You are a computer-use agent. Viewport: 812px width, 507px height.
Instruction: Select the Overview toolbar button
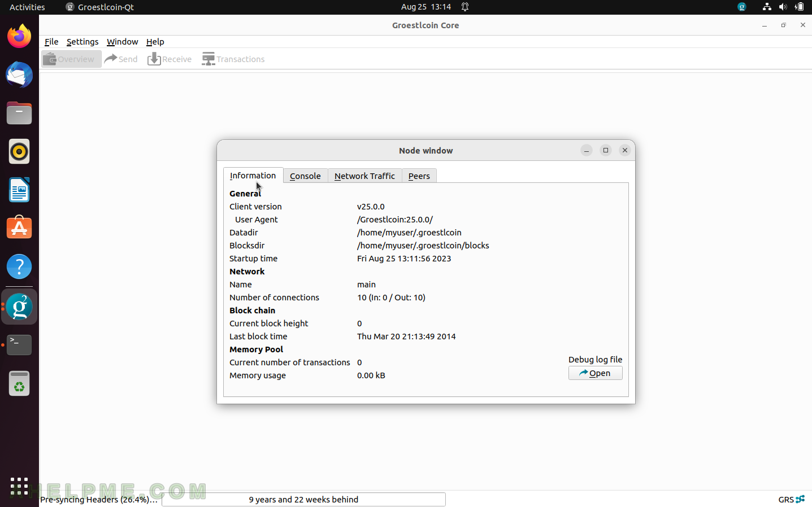click(x=71, y=59)
